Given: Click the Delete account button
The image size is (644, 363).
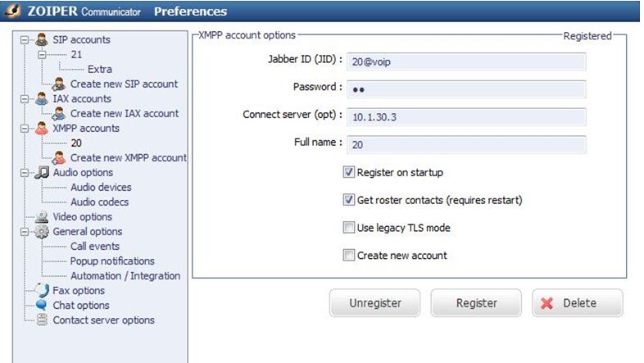Looking at the screenshot, I should (x=577, y=303).
